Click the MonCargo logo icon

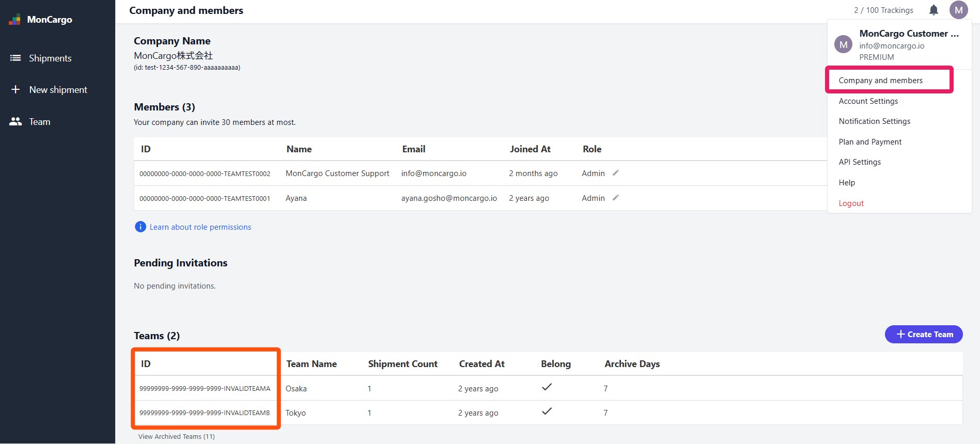14,20
